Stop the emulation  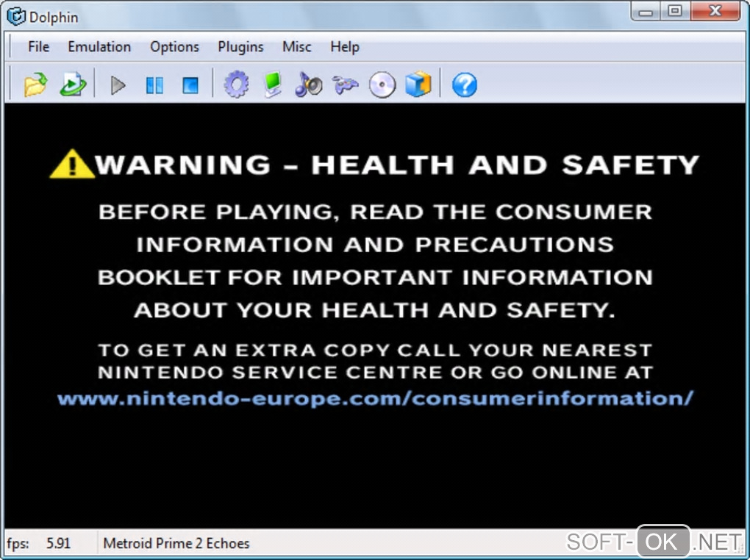(190, 85)
